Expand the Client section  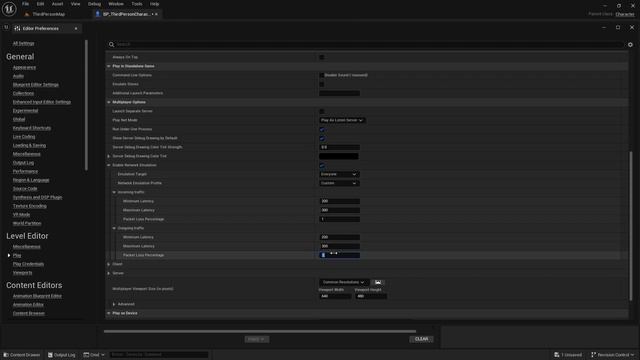109,264
